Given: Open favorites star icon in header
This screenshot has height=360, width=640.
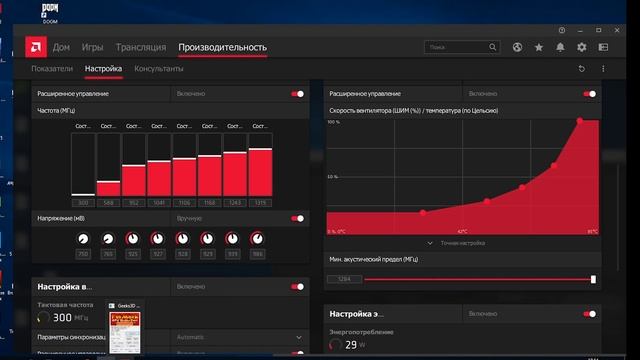Looking at the screenshot, I should point(539,47).
